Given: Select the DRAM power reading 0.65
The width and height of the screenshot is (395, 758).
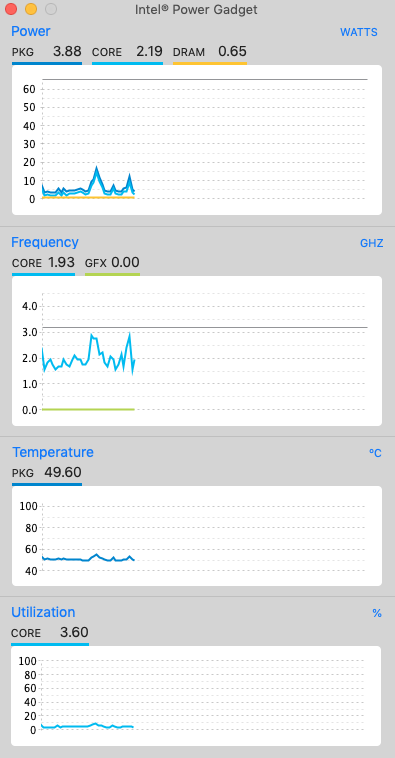Looking at the screenshot, I should tap(232, 52).
